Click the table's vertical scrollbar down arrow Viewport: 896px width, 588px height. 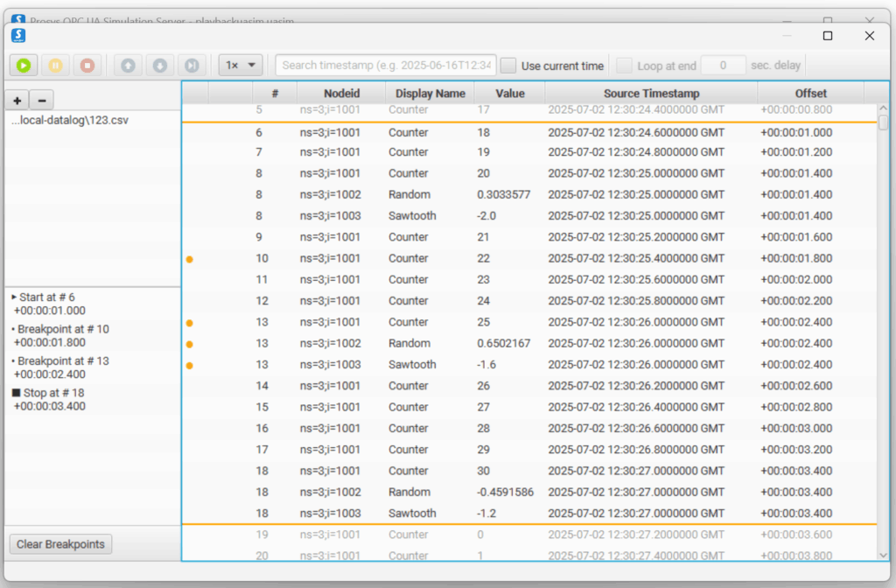tap(883, 554)
